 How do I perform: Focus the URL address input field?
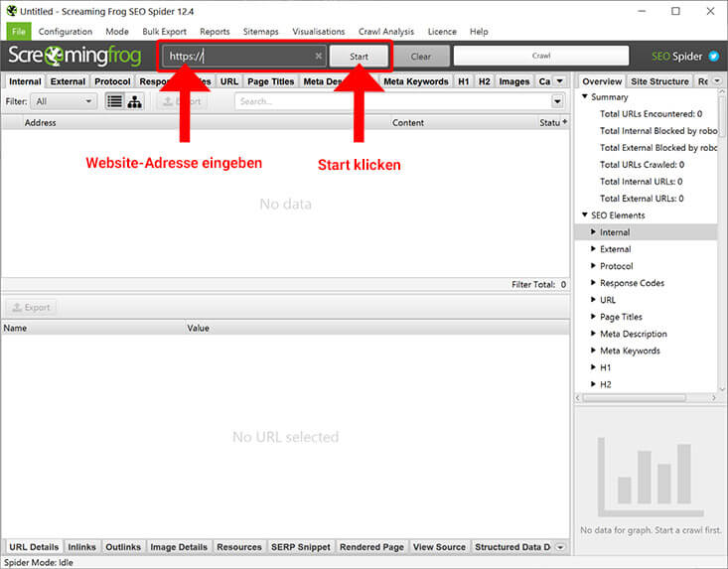coord(244,57)
